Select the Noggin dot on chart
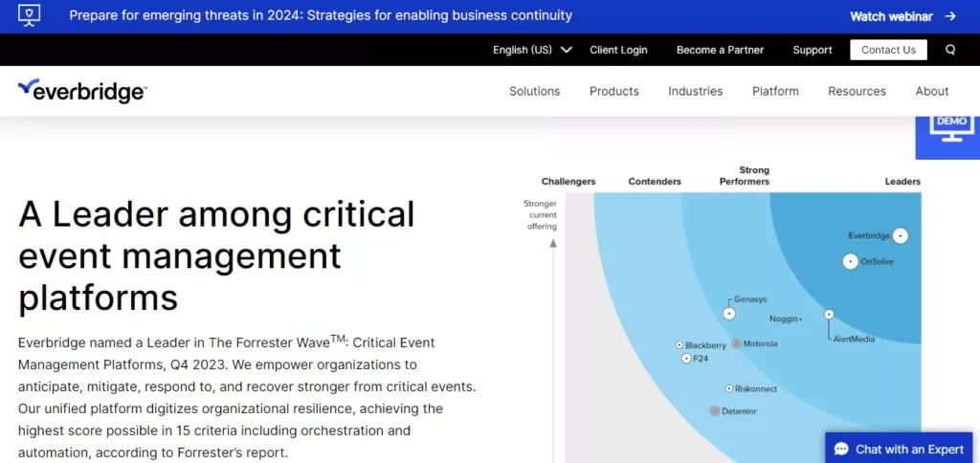This screenshot has height=463, width=980. pos(801,320)
